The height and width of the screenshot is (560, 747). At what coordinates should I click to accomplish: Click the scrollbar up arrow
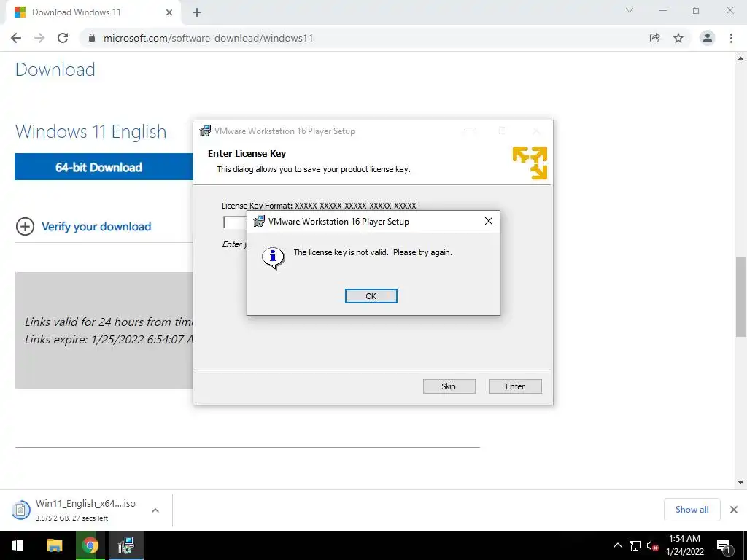coord(740,58)
